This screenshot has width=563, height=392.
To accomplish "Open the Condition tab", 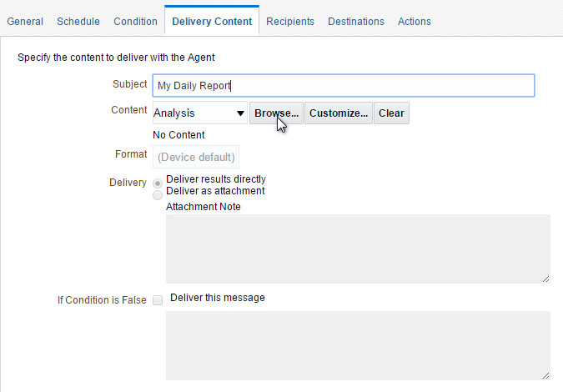I will (135, 22).
